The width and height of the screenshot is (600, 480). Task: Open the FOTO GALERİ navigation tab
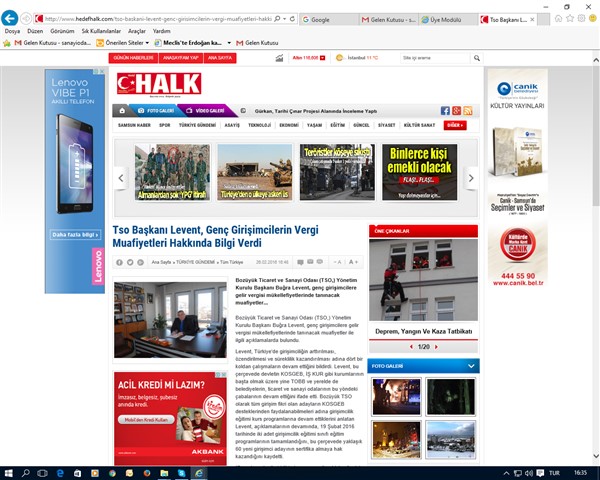[156, 111]
